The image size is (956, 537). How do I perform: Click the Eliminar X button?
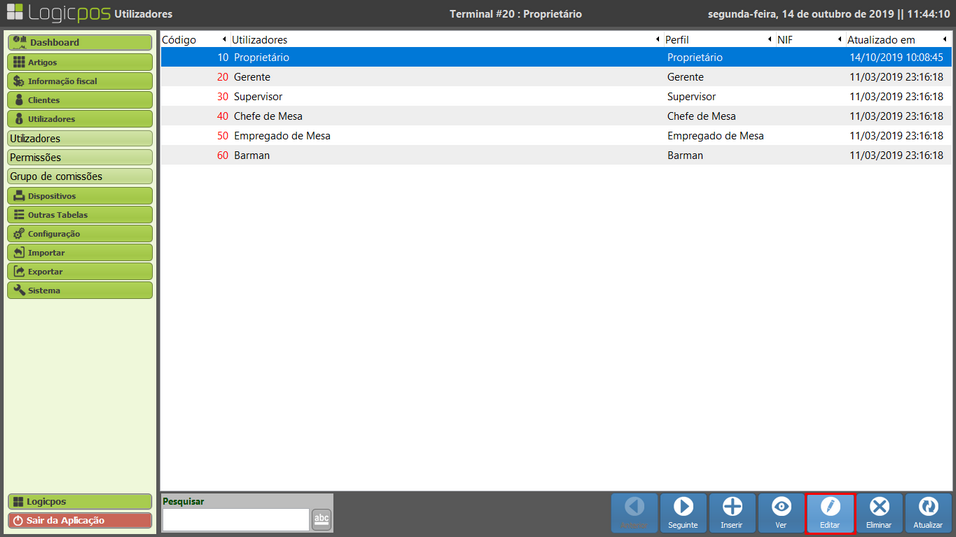(879, 513)
